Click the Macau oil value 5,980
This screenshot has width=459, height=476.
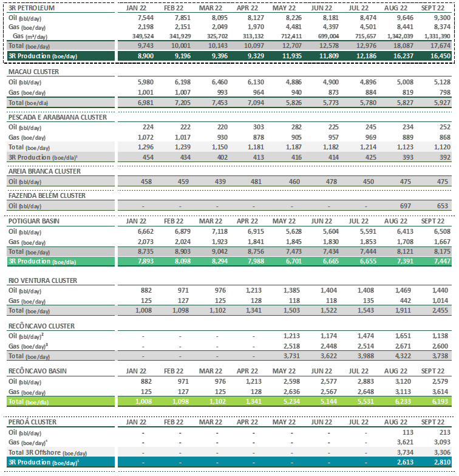coord(146,83)
